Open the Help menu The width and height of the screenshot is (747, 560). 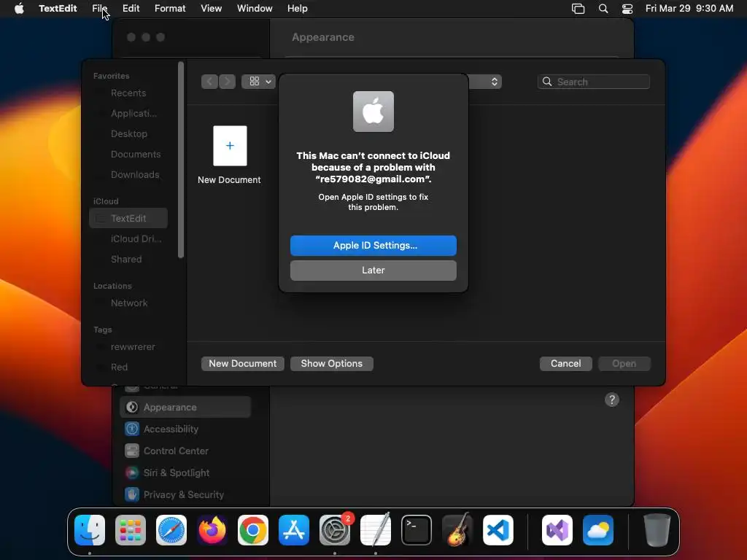tap(298, 9)
